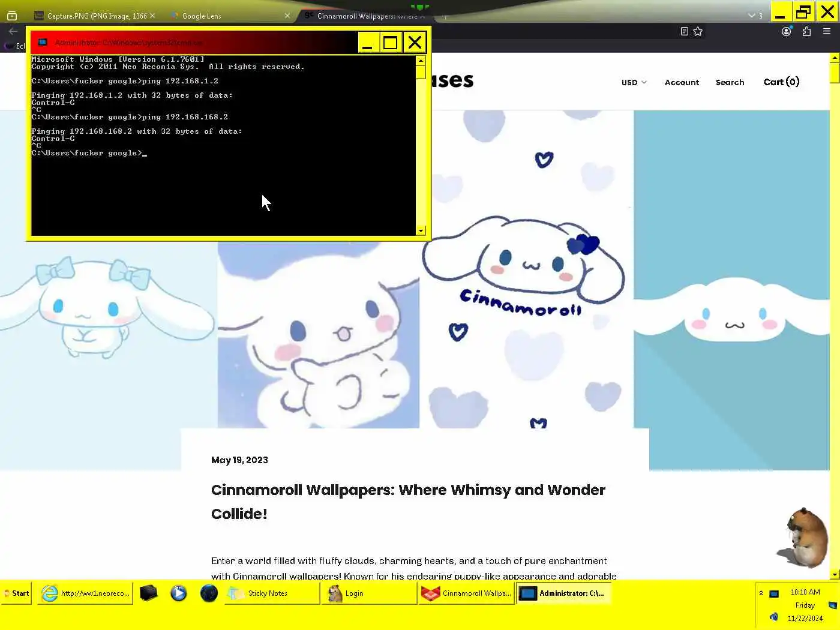The height and width of the screenshot is (630, 840).
Task: Open the USD currency dropdown
Action: click(634, 82)
